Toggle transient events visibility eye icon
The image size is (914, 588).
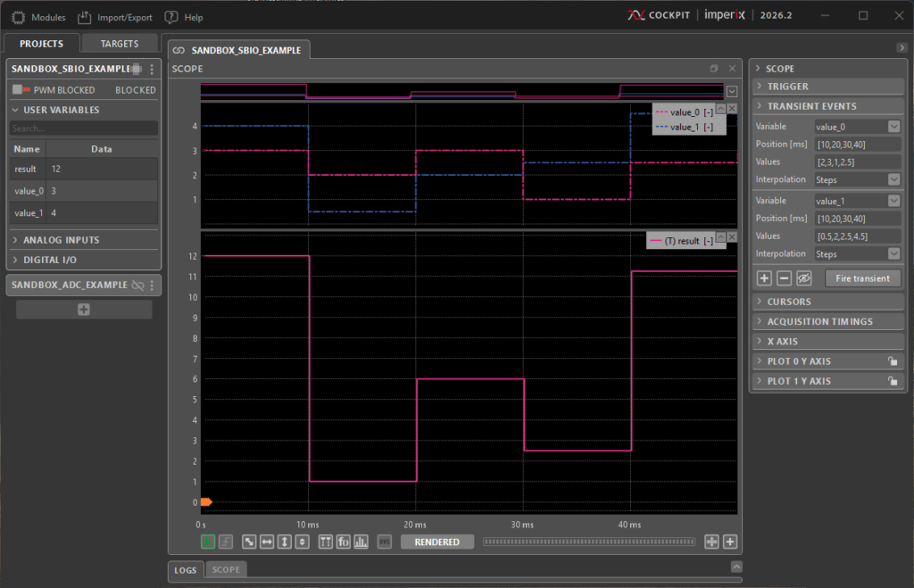[x=803, y=278]
